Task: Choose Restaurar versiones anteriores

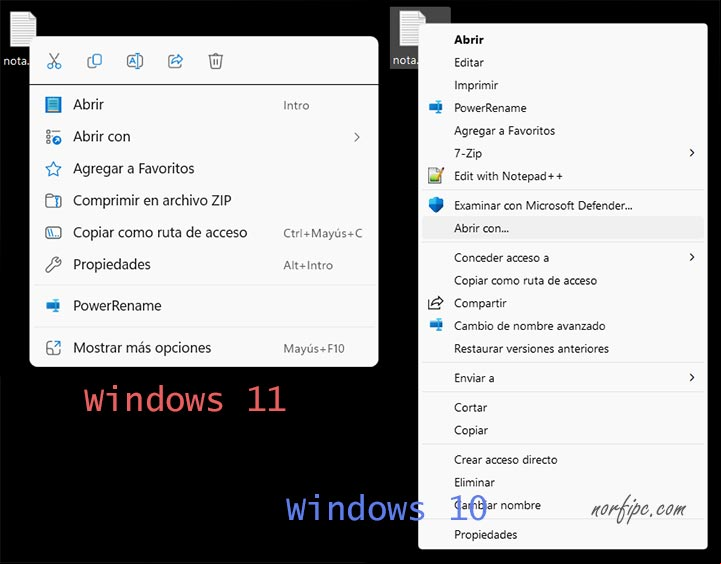Action: click(563, 348)
